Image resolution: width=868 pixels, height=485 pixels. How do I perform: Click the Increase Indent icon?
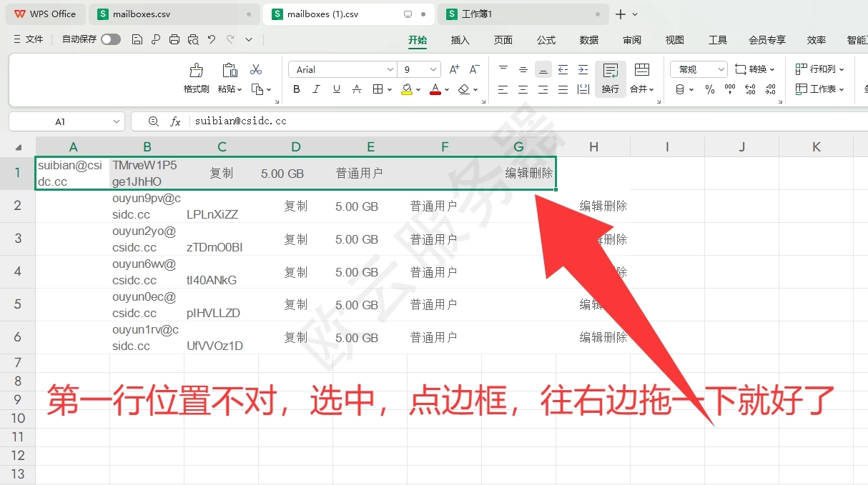(583, 69)
